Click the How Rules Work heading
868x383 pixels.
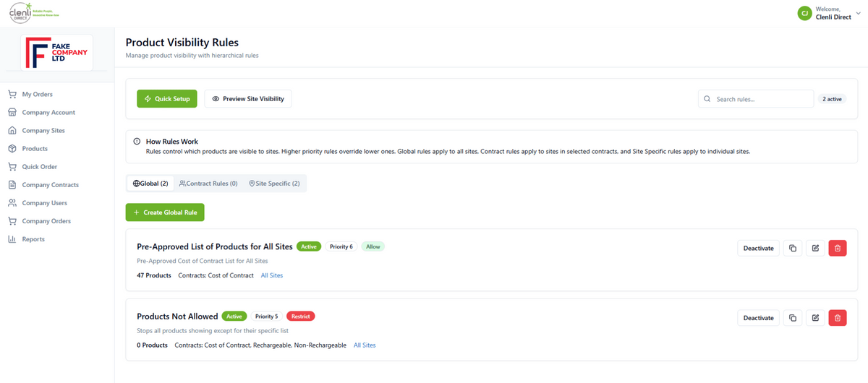point(172,142)
